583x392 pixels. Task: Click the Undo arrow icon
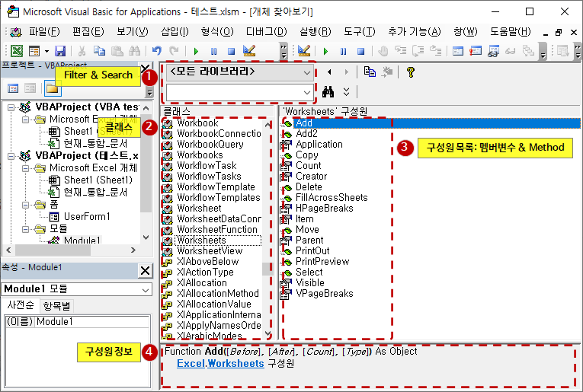(x=156, y=50)
